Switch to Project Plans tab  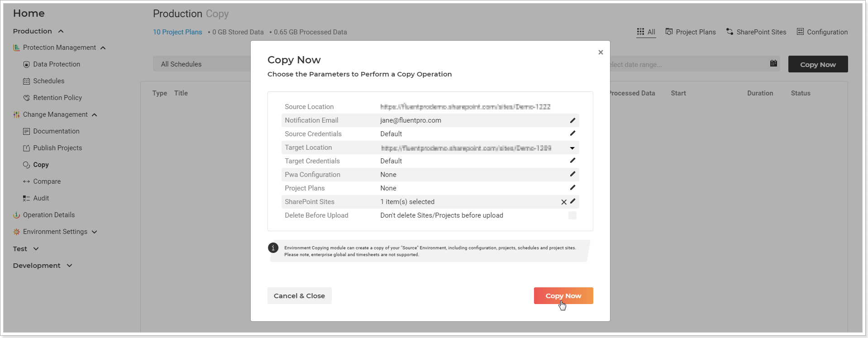[691, 32]
